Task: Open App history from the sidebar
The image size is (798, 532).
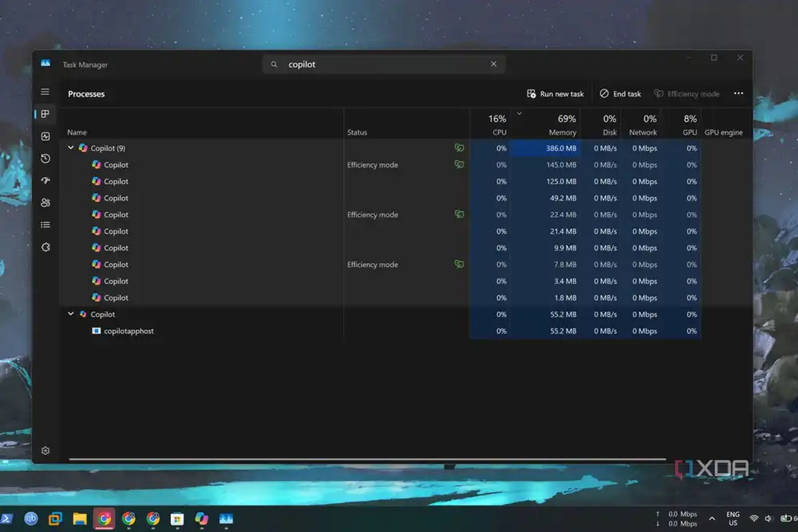Action: coord(45,158)
